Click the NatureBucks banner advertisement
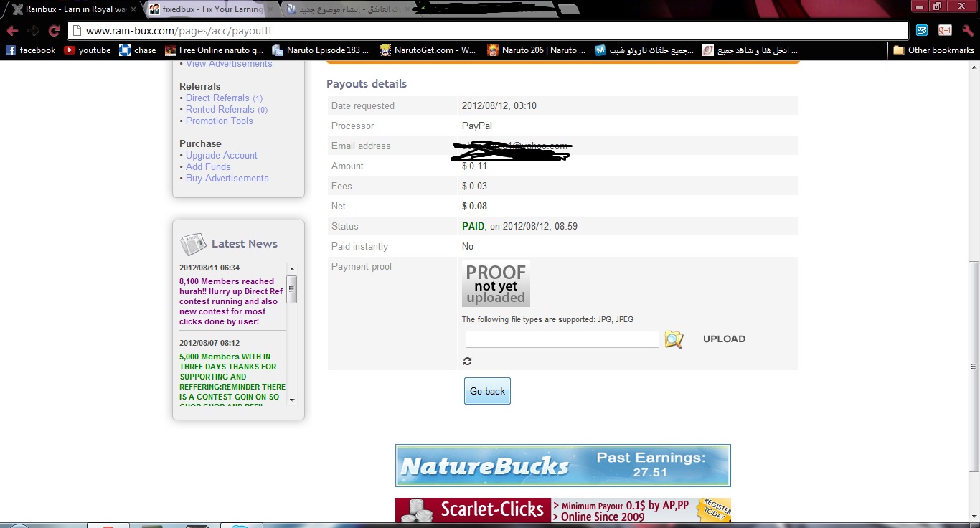The image size is (980, 528). point(562,466)
